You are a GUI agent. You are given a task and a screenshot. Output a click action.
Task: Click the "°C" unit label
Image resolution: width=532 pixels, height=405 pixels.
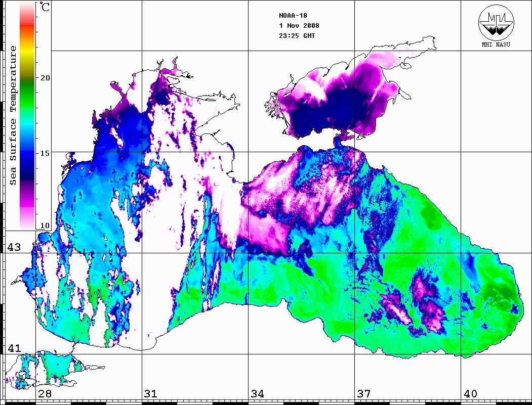click(45, 7)
